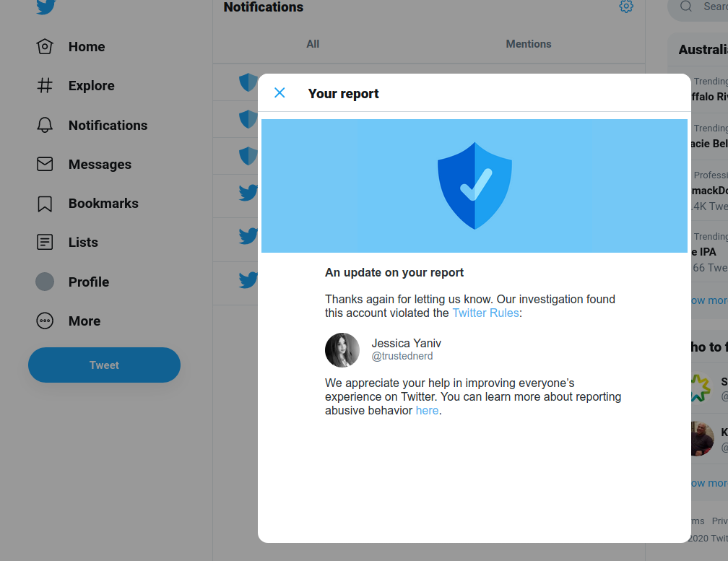Focus the Search Twitter field
The image size is (728, 561).
pos(698,7)
